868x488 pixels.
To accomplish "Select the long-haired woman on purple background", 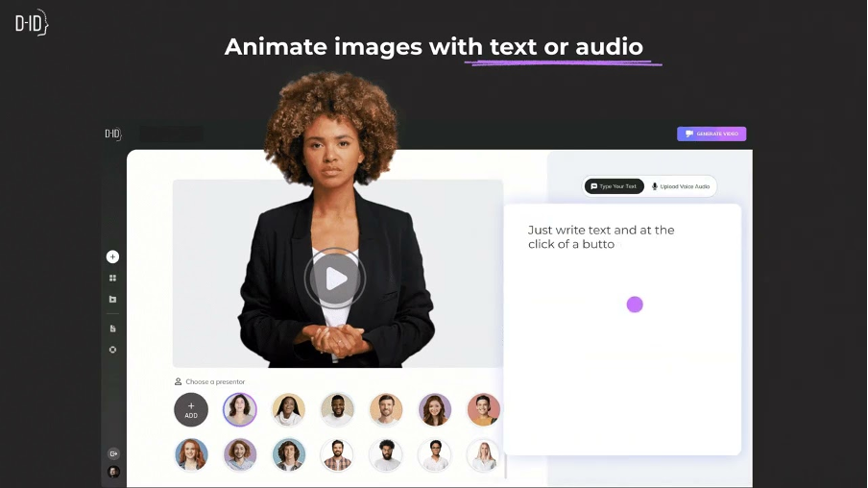I will (x=435, y=410).
